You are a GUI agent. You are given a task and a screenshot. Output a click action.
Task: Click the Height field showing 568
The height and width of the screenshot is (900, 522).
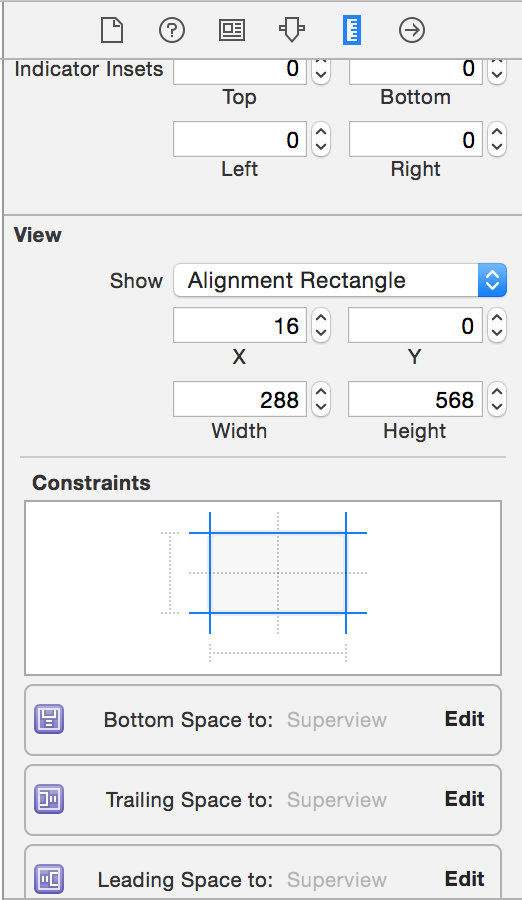tap(415, 399)
